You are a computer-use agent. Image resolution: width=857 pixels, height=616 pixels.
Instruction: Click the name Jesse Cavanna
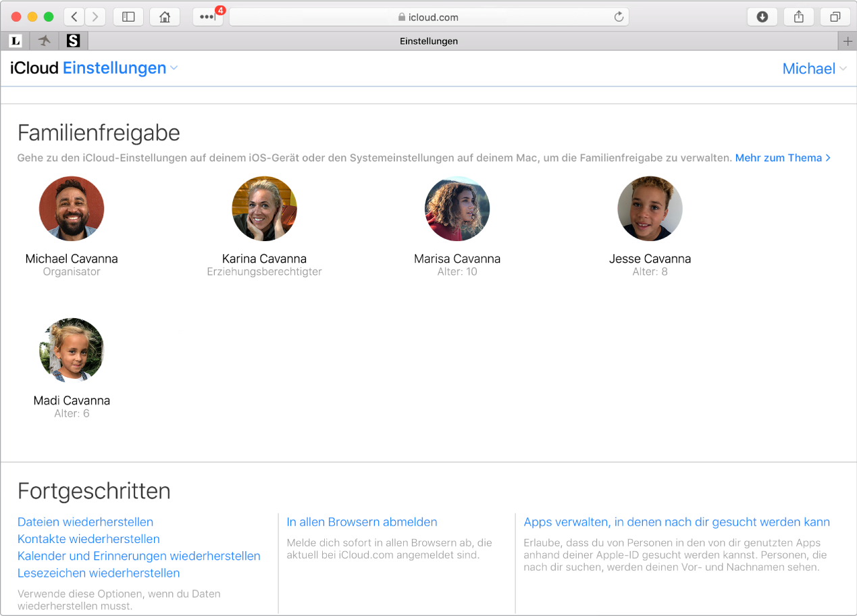coord(650,259)
